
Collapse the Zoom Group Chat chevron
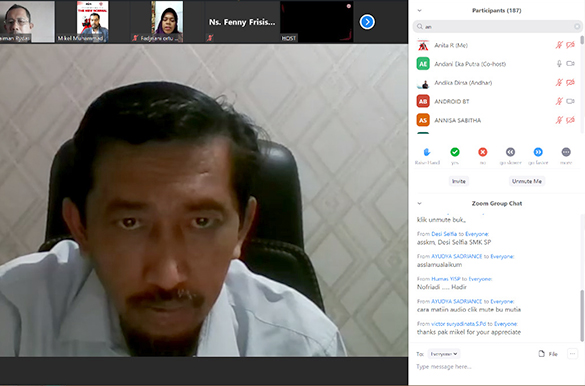tap(419, 203)
